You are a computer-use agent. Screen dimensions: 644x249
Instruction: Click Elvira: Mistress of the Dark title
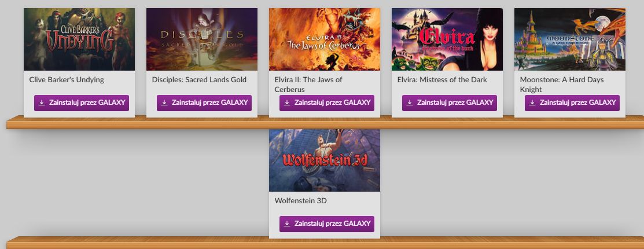[x=442, y=80]
